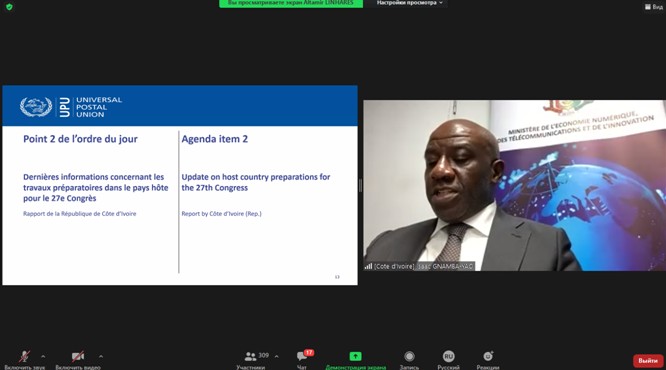Viewport: 666px width, 370px height.
Task: Expand the participants options chevron
Action: pos(277,356)
